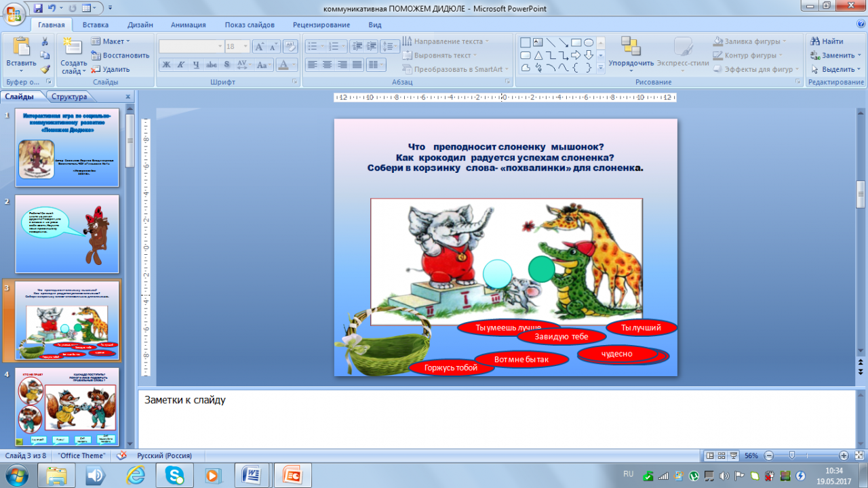Toggle strikethrough abc formatting

212,65
